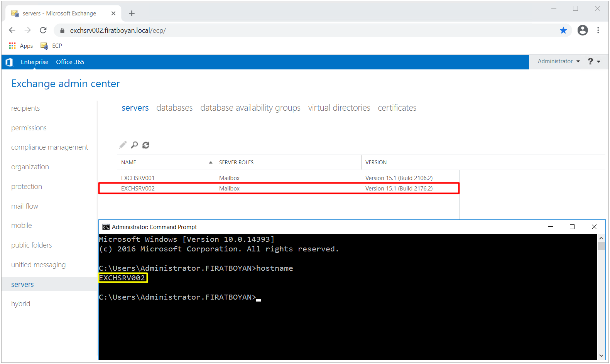Screen dimensions: 610x364
Task: Switch to the Enterprise tab
Action: click(x=35, y=62)
